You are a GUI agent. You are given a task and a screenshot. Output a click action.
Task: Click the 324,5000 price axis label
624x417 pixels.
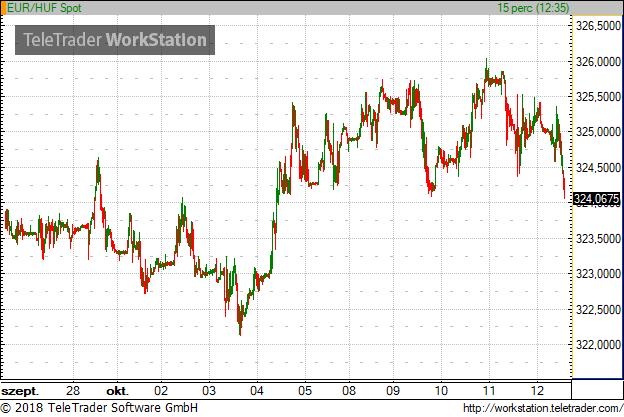(x=598, y=168)
